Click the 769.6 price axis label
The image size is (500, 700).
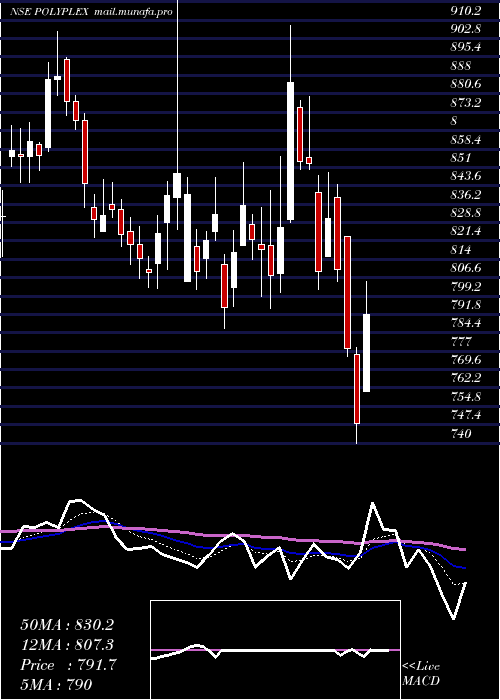466,360
